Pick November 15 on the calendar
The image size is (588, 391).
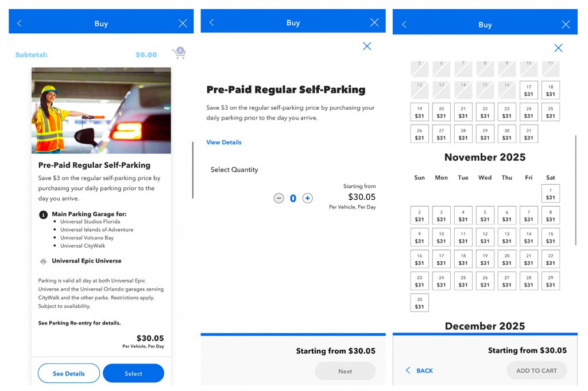(550, 237)
